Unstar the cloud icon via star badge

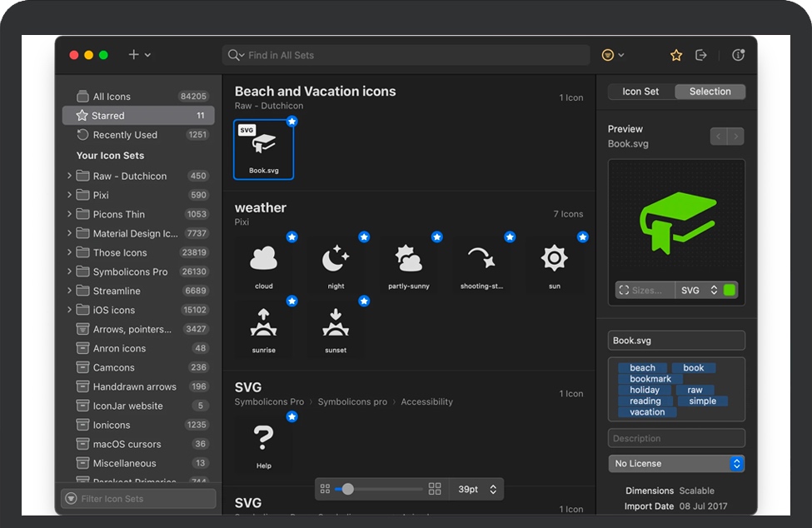pyautogui.click(x=291, y=237)
